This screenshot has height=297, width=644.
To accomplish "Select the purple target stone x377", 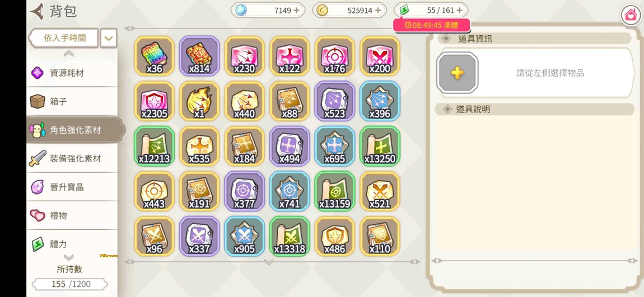I will pos(244,191).
